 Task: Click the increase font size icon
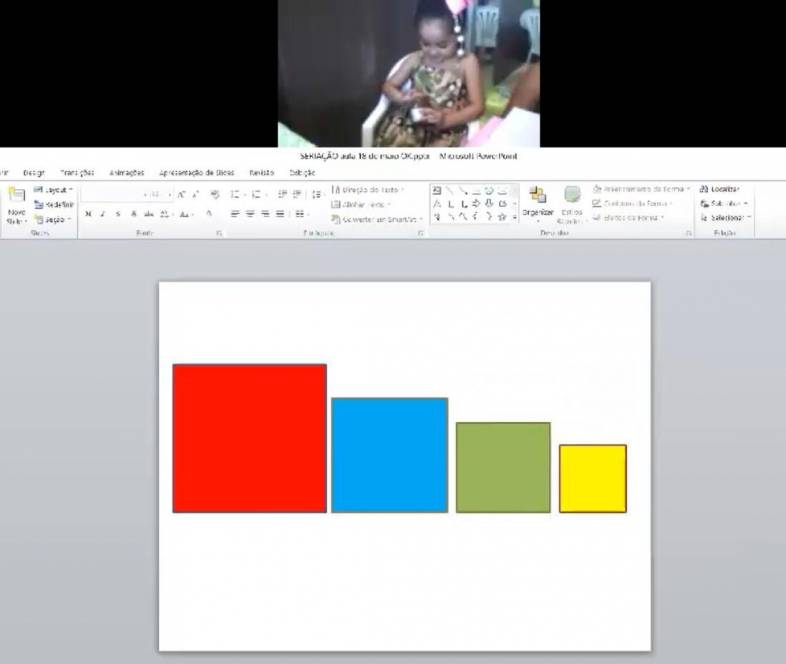181,195
